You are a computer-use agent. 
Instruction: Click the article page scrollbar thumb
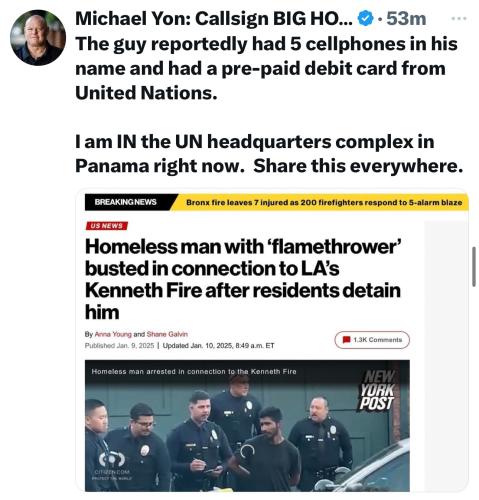click(474, 266)
